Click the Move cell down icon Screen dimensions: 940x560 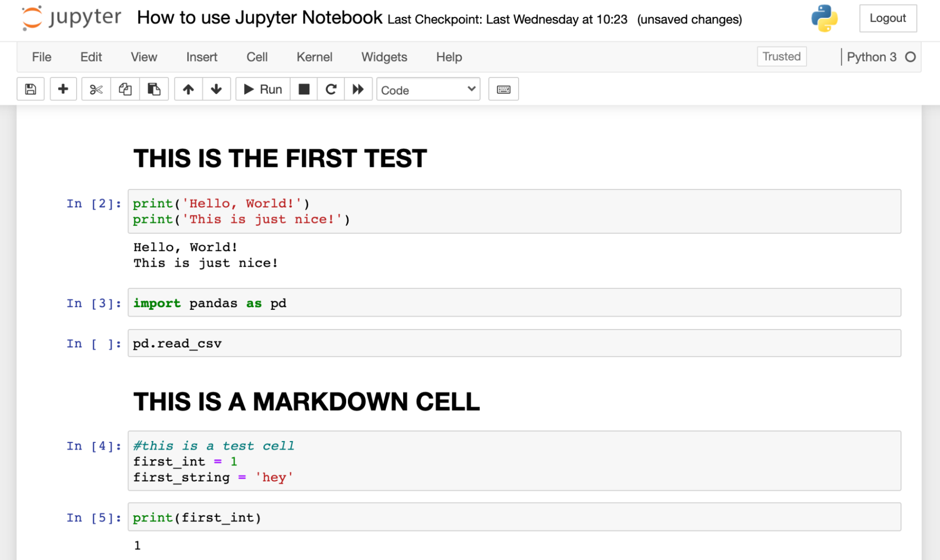216,89
